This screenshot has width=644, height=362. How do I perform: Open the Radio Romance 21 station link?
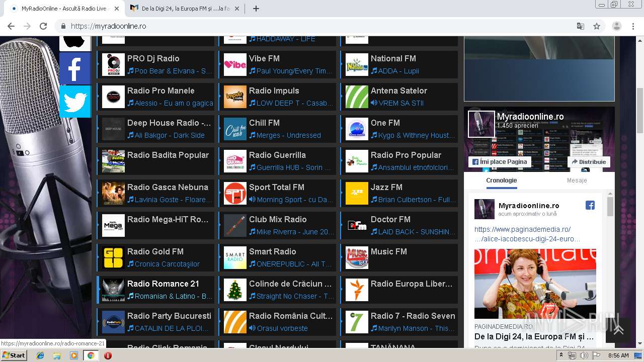(163, 284)
